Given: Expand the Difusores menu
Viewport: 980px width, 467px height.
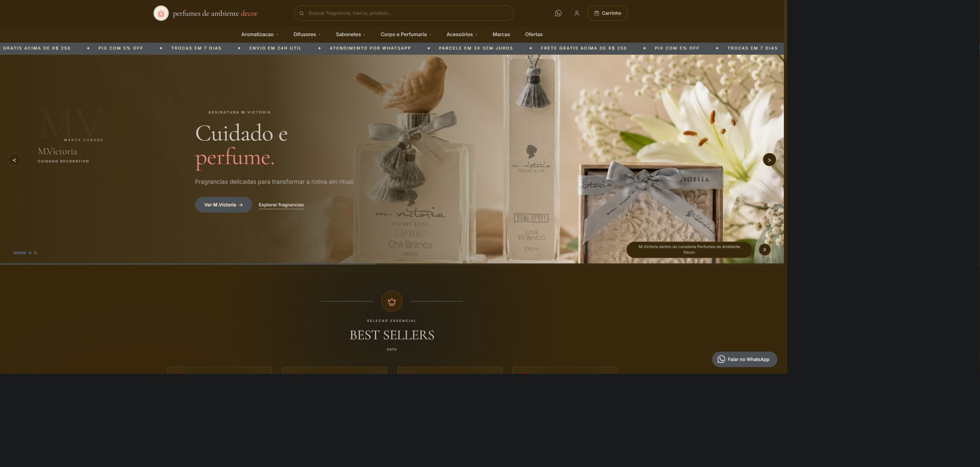Looking at the screenshot, I should [307, 34].
